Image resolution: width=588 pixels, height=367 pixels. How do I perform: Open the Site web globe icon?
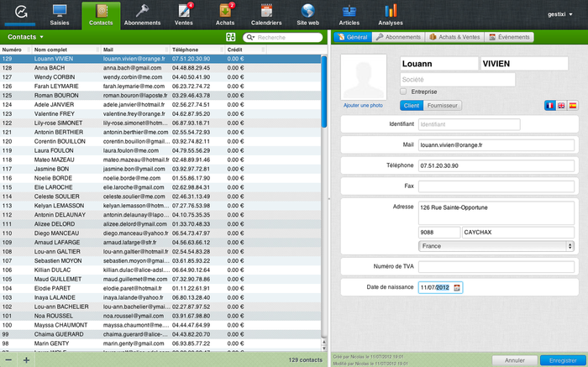point(308,14)
